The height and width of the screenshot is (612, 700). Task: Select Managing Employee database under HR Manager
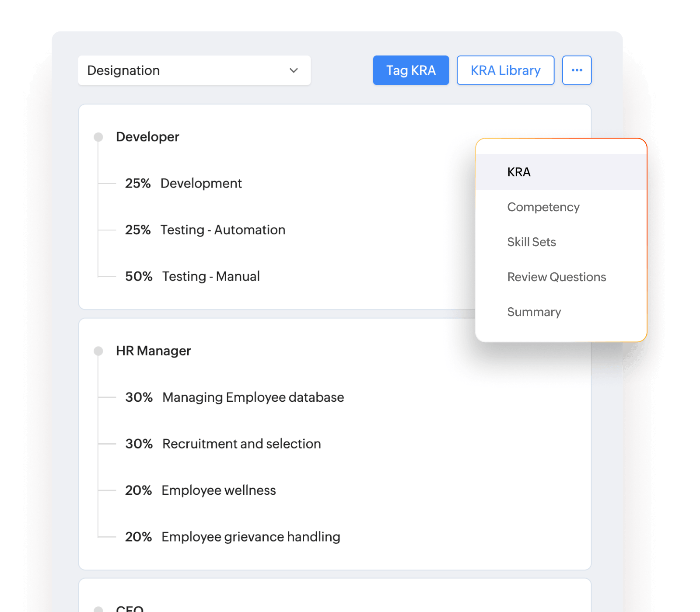tap(252, 397)
